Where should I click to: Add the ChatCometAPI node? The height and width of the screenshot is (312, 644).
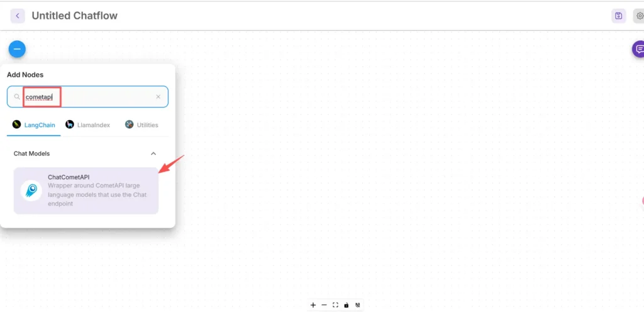pyautogui.click(x=86, y=191)
